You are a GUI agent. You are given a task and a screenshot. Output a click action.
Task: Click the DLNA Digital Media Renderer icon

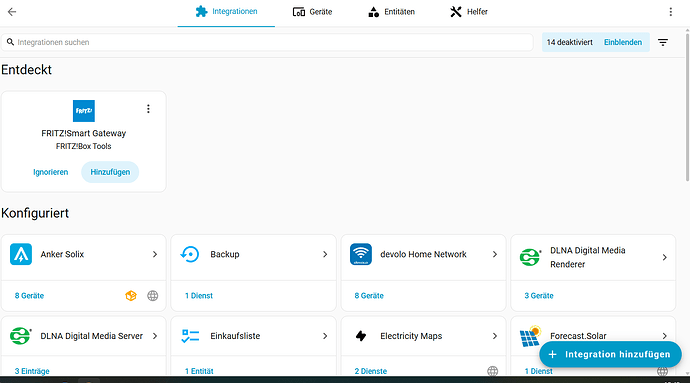tap(530, 257)
